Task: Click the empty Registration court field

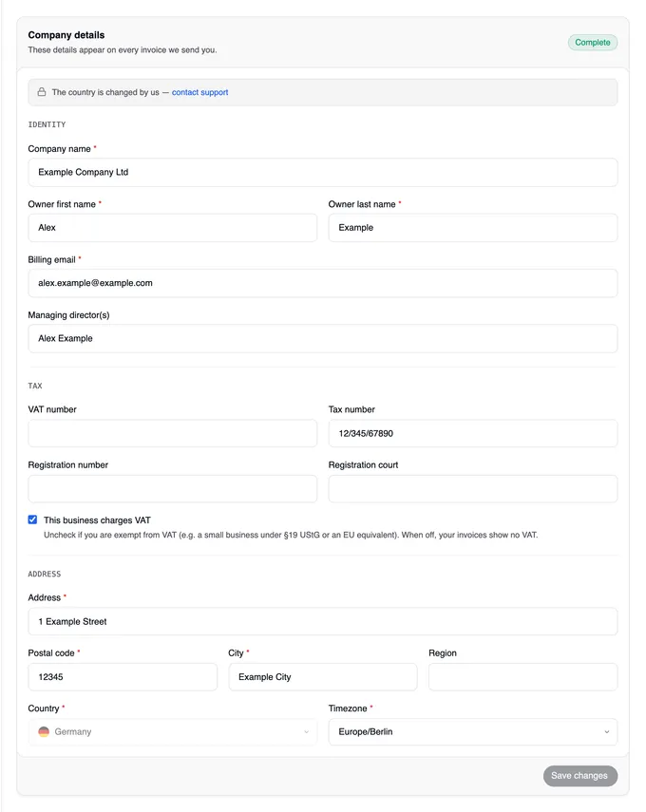Action: point(472,489)
